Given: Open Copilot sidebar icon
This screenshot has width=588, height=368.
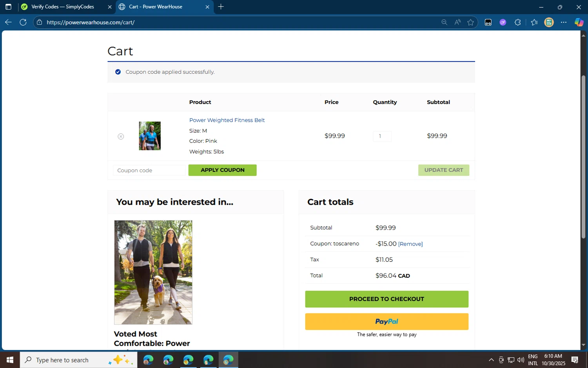Looking at the screenshot, I should (579, 22).
